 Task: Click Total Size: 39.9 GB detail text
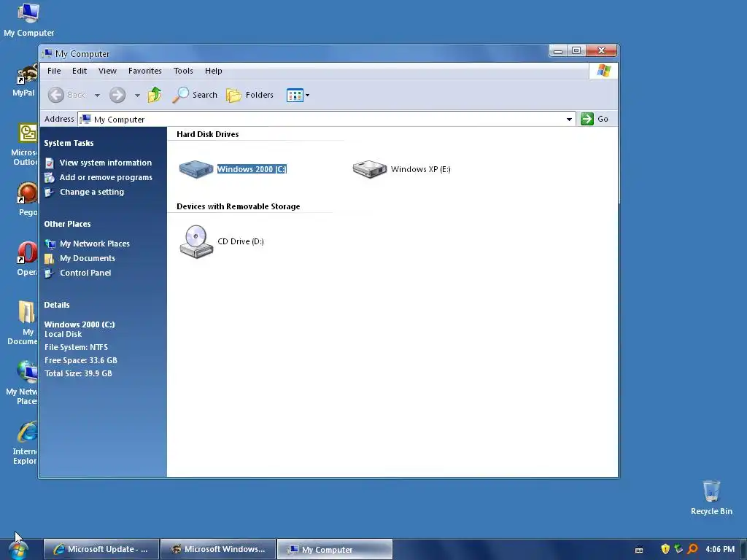79,373
